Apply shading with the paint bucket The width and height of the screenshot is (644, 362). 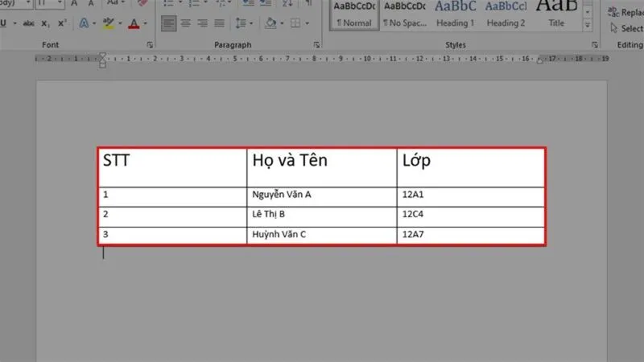point(271,23)
